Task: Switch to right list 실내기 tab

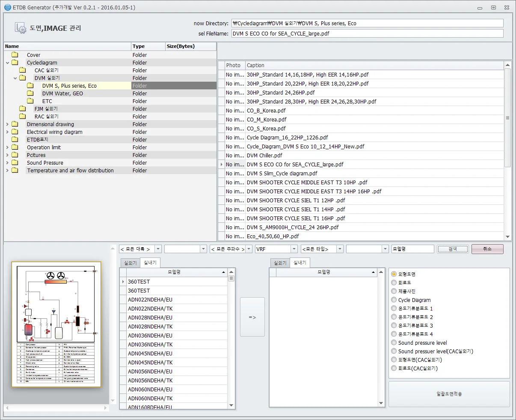Action: (300, 263)
